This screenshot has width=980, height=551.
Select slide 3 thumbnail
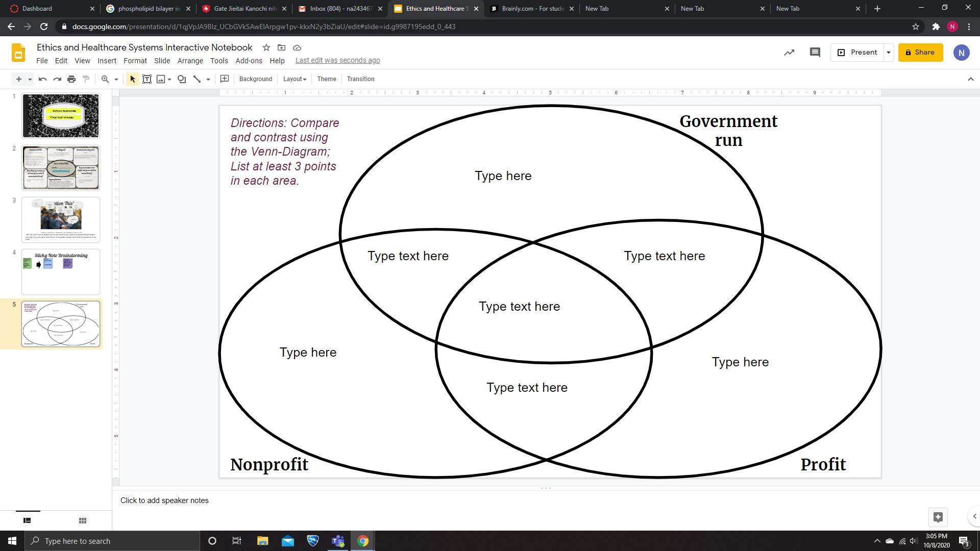point(61,220)
